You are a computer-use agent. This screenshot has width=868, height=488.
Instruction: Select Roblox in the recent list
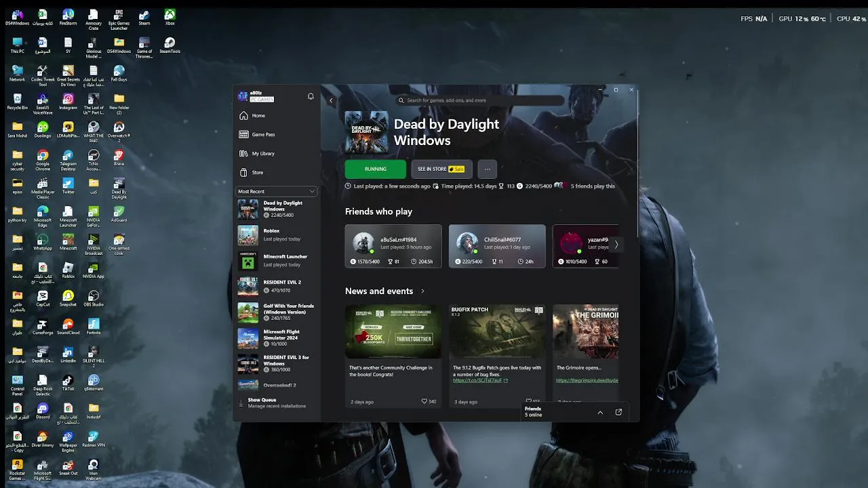[x=277, y=235]
